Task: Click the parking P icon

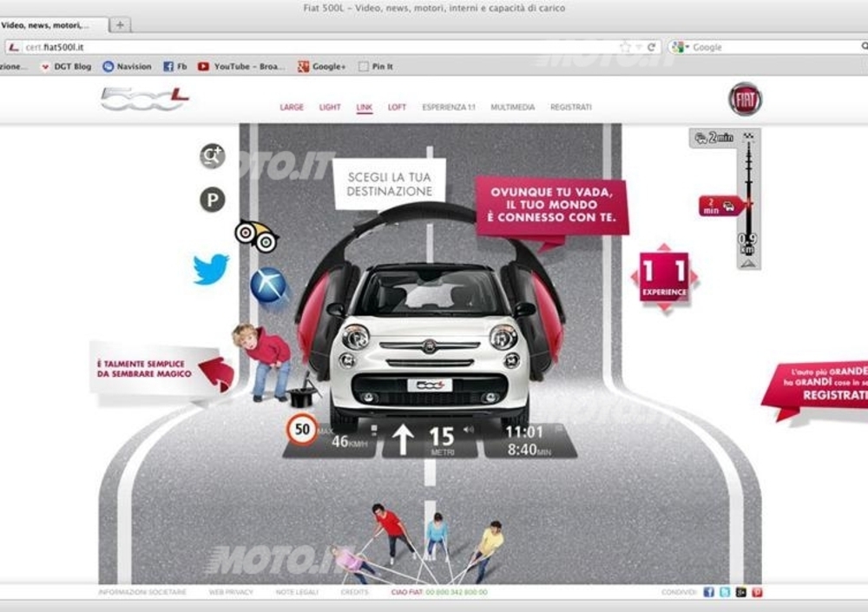Action: tap(213, 201)
